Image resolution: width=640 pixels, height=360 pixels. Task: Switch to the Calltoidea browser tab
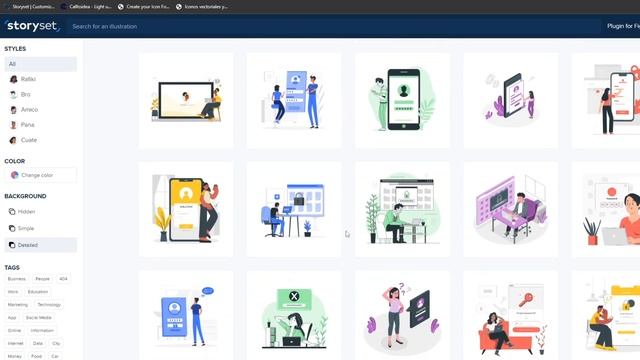pos(87,7)
